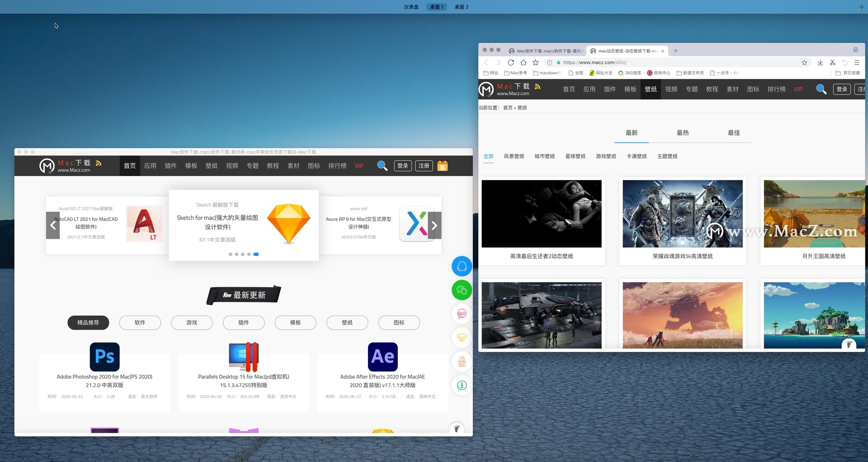The height and width of the screenshot is (462, 868).
Task: Click the browser home icon
Action: (x=523, y=62)
